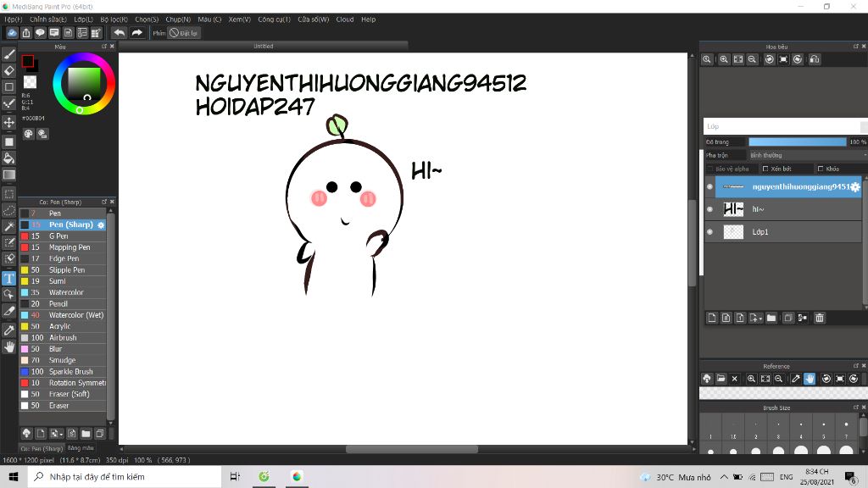Select the Brush tool in left toolbar
Screen dimensions: 868x488
click(x=8, y=54)
